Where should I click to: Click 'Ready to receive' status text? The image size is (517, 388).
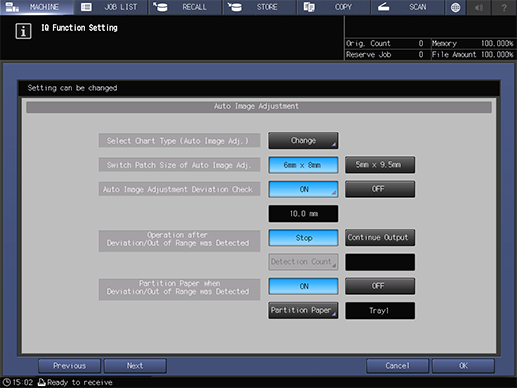(80, 383)
